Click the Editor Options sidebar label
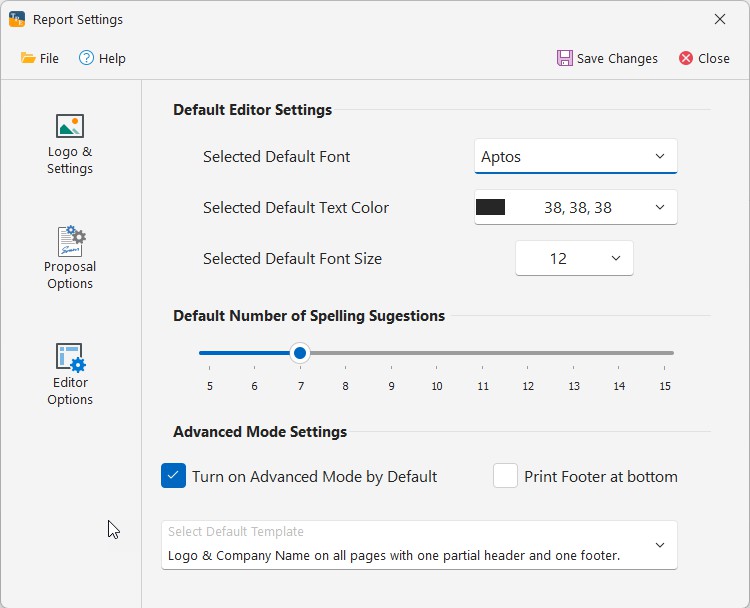Screen dimensions: 750x608 tap(70, 391)
